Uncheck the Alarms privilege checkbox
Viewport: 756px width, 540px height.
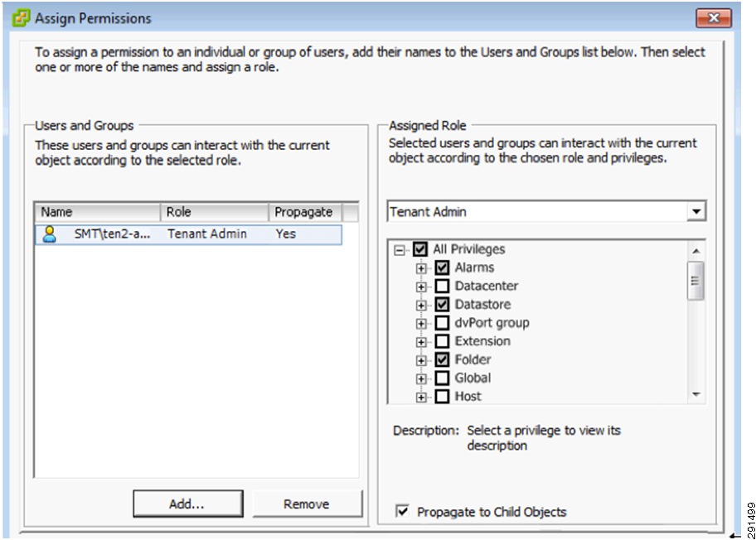click(442, 268)
